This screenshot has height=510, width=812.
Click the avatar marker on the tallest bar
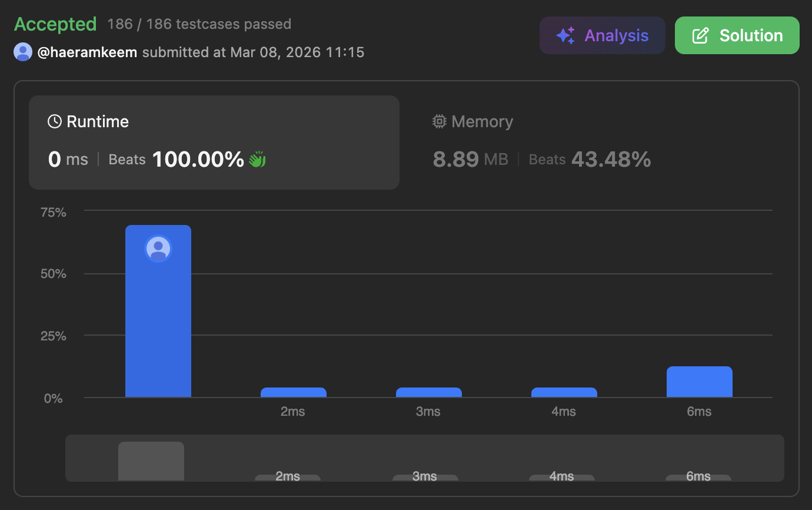pyautogui.click(x=158, y=249)
